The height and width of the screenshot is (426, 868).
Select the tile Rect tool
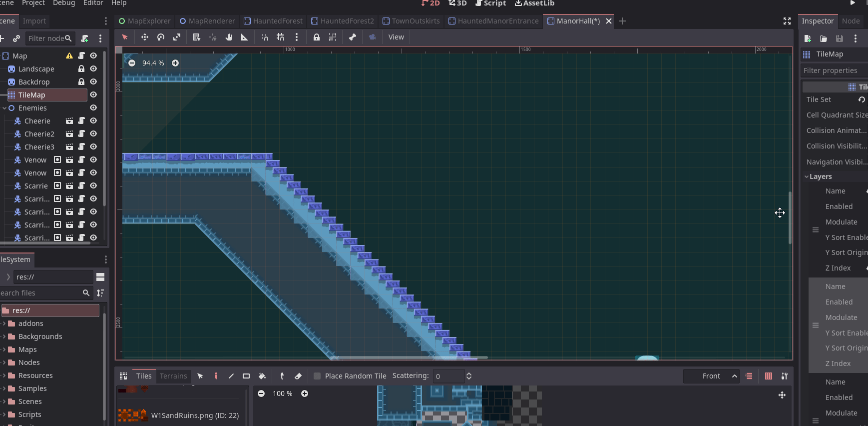pyautogui.click(x=246, y=376)
